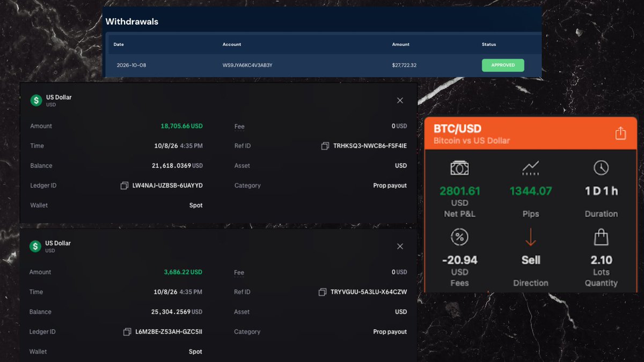Click the 21,618.0369 USD panel's 10/8/26 4:35 PM time
This screenshot has width=644, height=362.
click(178, 146)
